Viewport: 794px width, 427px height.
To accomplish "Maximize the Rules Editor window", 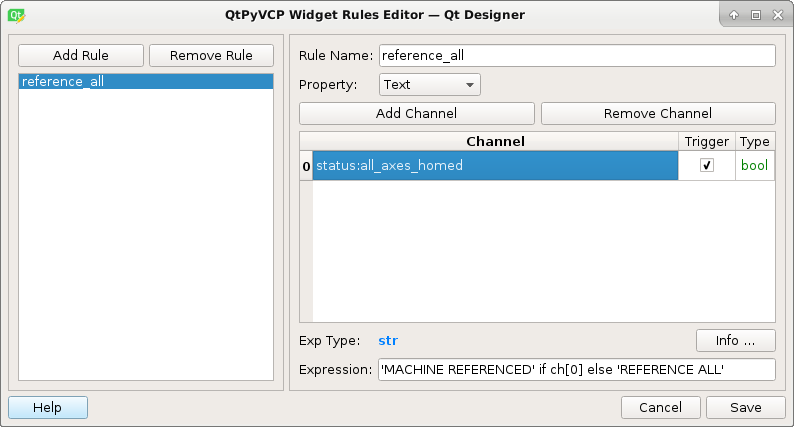I will click(756, 15).
